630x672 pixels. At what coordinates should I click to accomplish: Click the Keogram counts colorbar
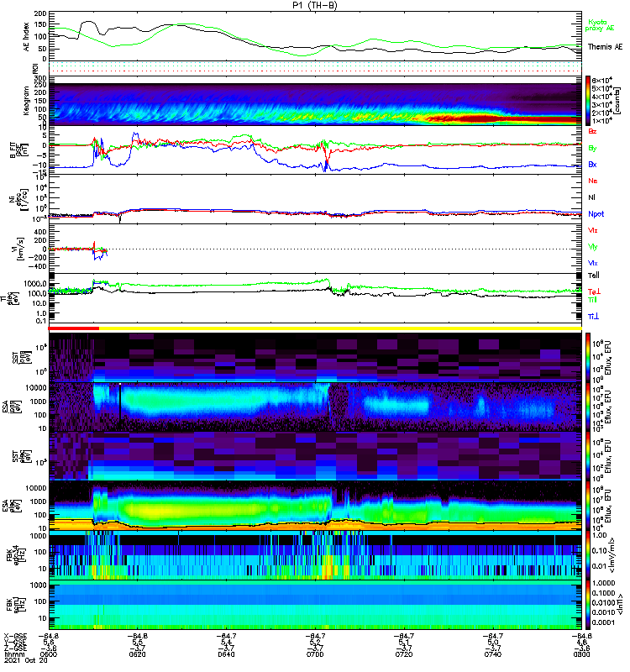point(588,101)
